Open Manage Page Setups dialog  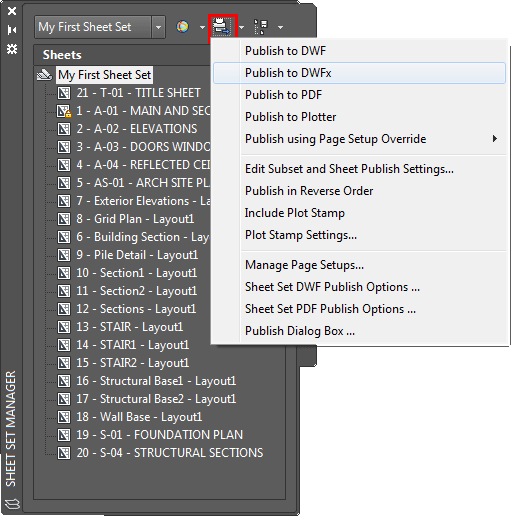(x=304, y=265)
